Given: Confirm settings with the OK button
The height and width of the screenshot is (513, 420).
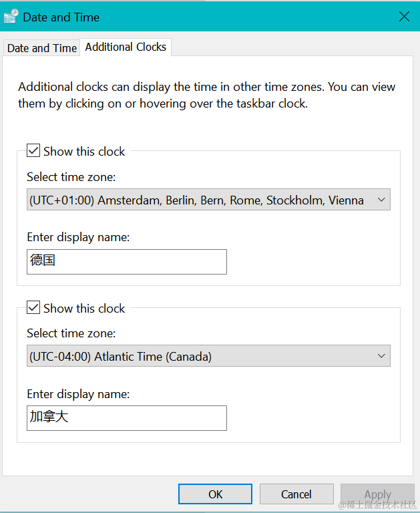Looking at the screenshot, I should coord(215,494).
